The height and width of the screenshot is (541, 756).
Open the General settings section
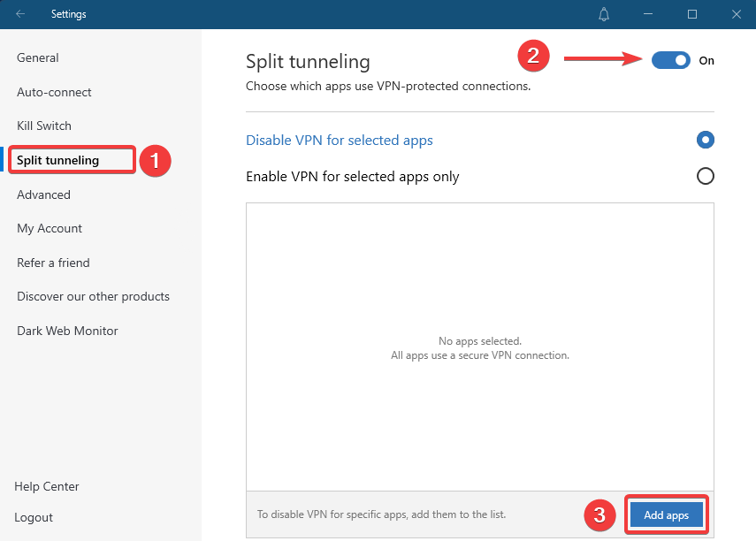point(37,57)
